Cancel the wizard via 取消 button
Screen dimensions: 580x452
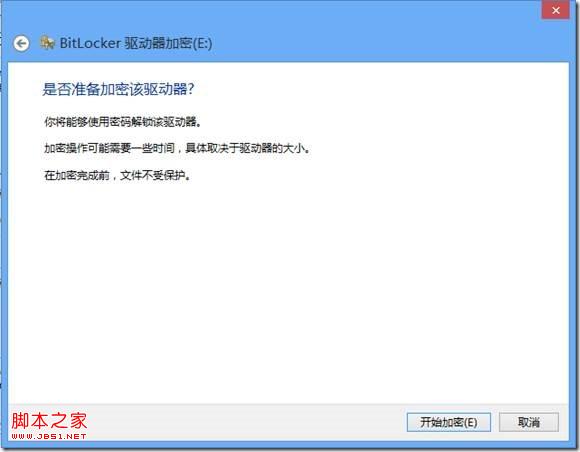[x=529, y=422]
